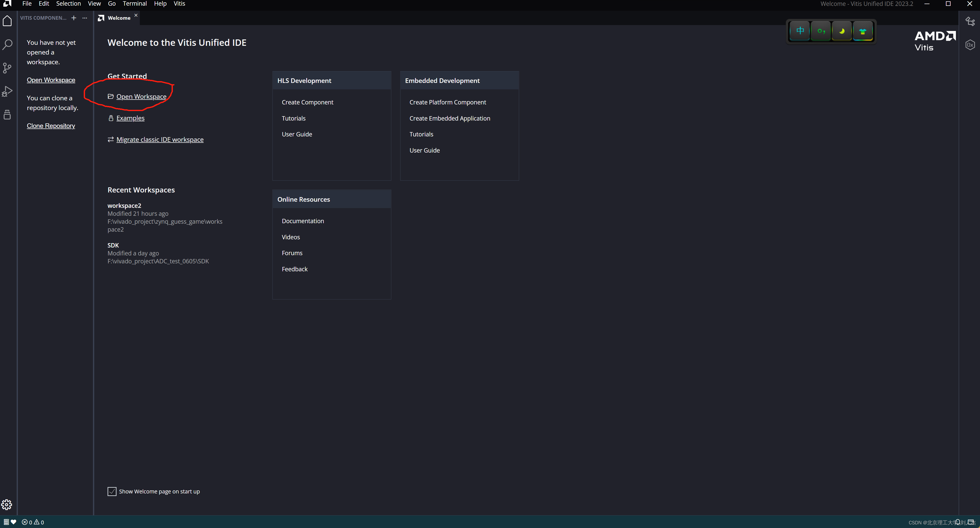Toggle the moon mode button in IME bar
The image size is (980, 528).
pyautogui.click(x=841, y=31)
